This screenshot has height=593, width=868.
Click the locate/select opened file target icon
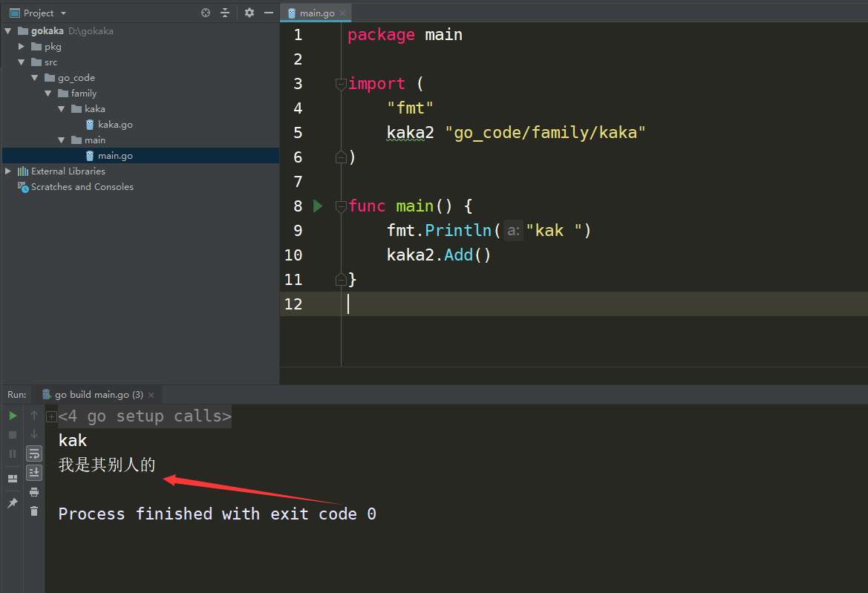click(x=206, y=13)
